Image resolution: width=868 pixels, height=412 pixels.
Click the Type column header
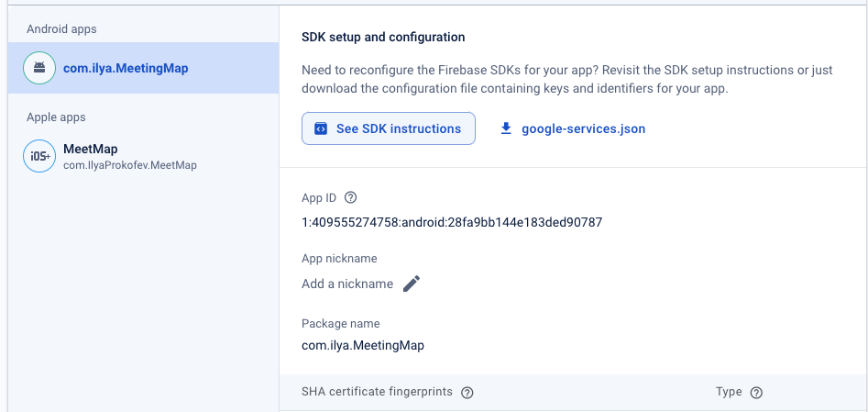(729, 392)
